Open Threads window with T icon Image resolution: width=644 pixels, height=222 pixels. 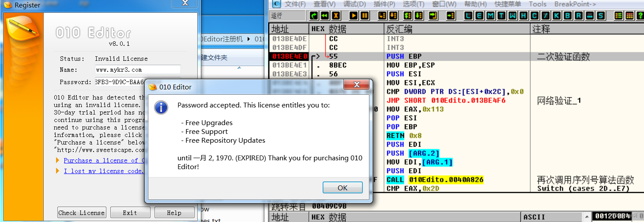click(x=502, y=16)
